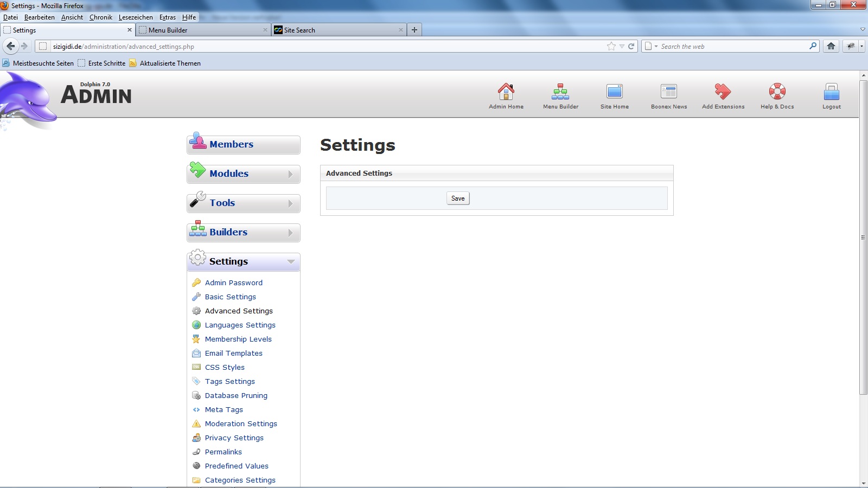Expand the Tools sidebar menu
Viewport: 868px width, 488px height.
pos(244,203)
